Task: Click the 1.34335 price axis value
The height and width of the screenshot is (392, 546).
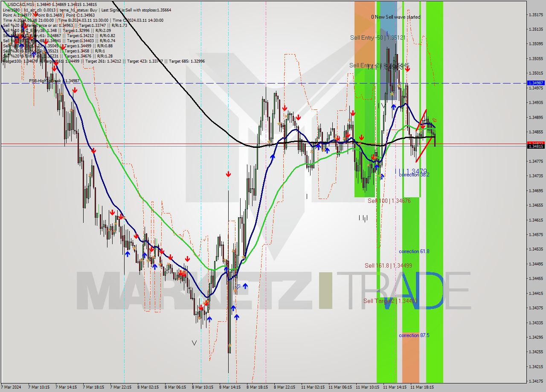Action: pos(536,323)
